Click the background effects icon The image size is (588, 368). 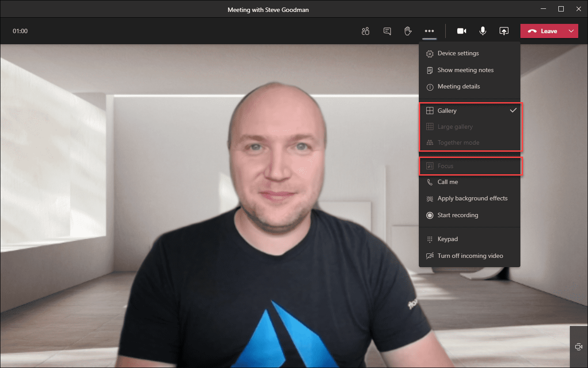tap(429, 199)
